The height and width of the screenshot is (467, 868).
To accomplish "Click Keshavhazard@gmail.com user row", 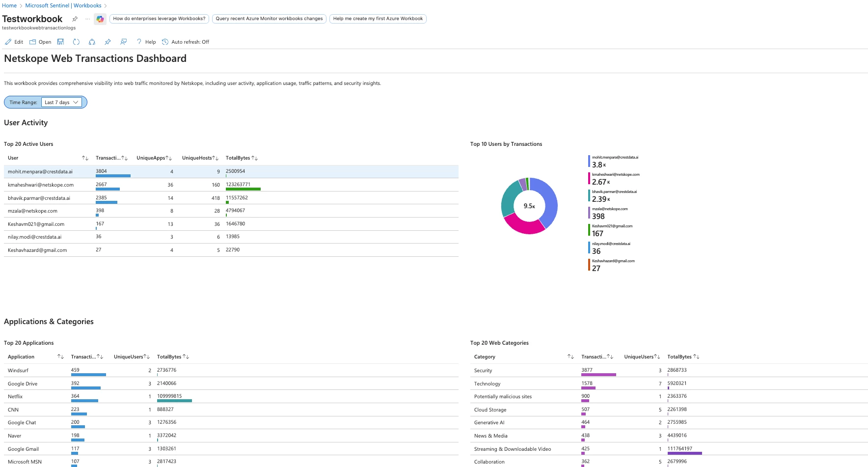I will (x=231, y=250).
